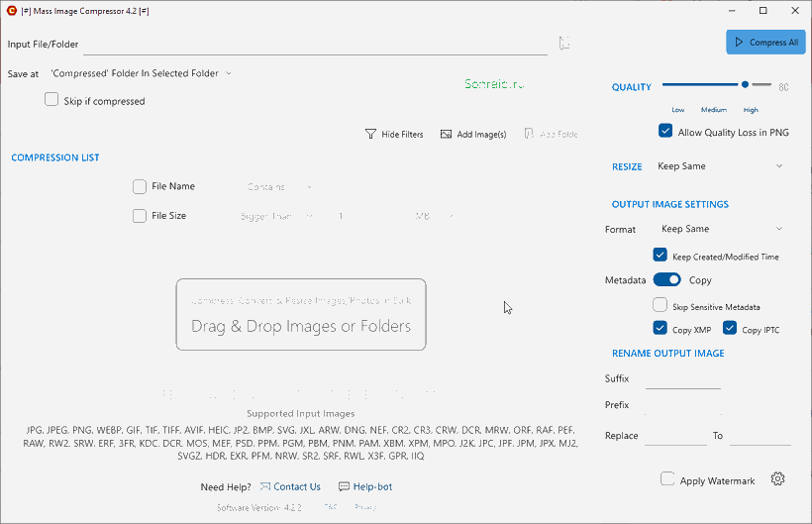The image size is (812, 524).
Task: Open the Save at location dropdown
Action: pos(141,73)
